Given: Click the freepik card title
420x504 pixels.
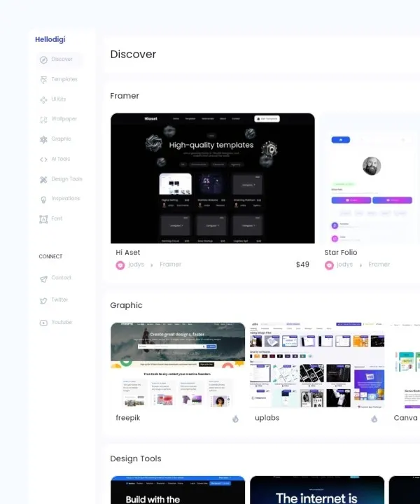Looking at the screenshot, I should pyautogui.click(x=128, y=418).
